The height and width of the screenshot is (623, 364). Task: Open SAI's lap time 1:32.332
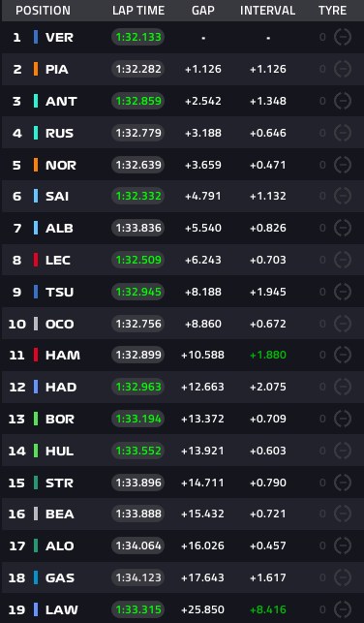coord(137,196)
